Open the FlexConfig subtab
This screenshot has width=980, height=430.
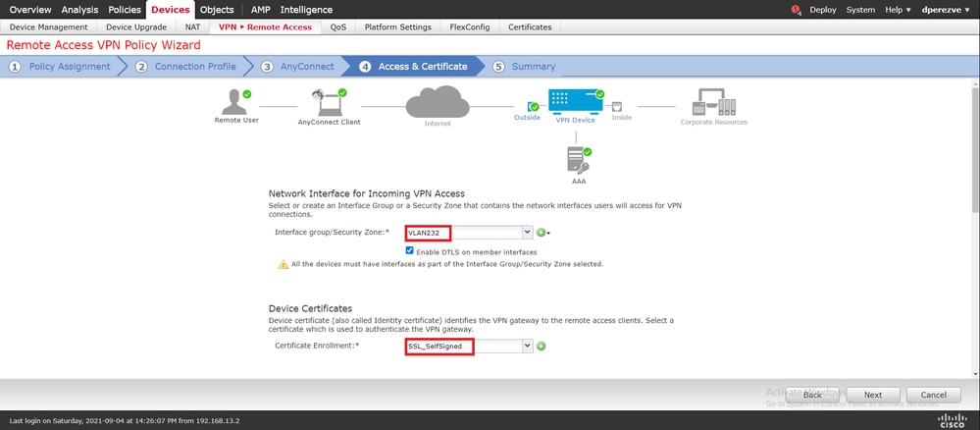(469, 27)
